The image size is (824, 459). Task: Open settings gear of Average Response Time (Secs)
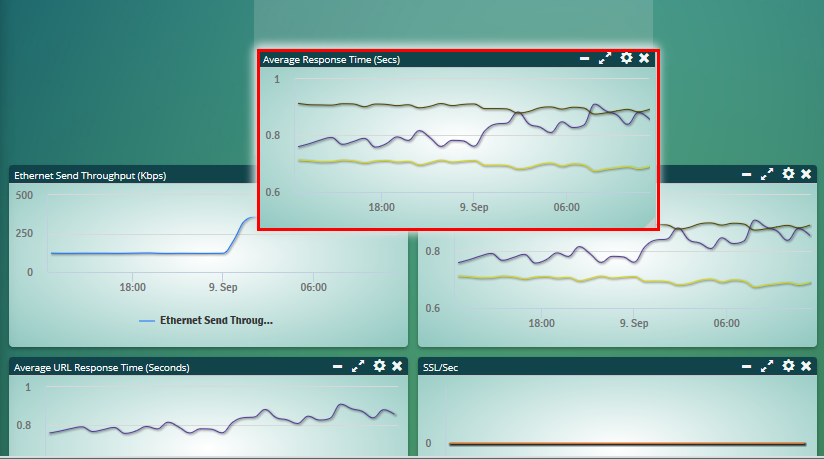coord(626,58)
